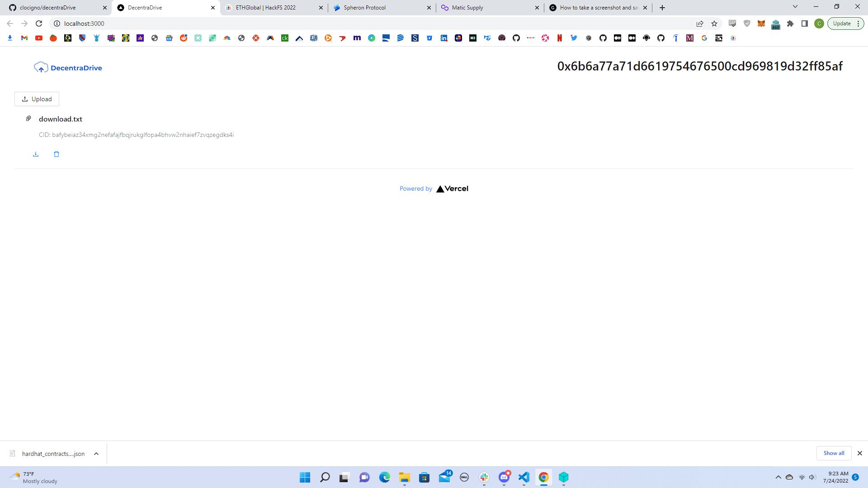
Task: Click the address bar showing localhost:3000
Action: pyautogui.click(x=84, y=23)
